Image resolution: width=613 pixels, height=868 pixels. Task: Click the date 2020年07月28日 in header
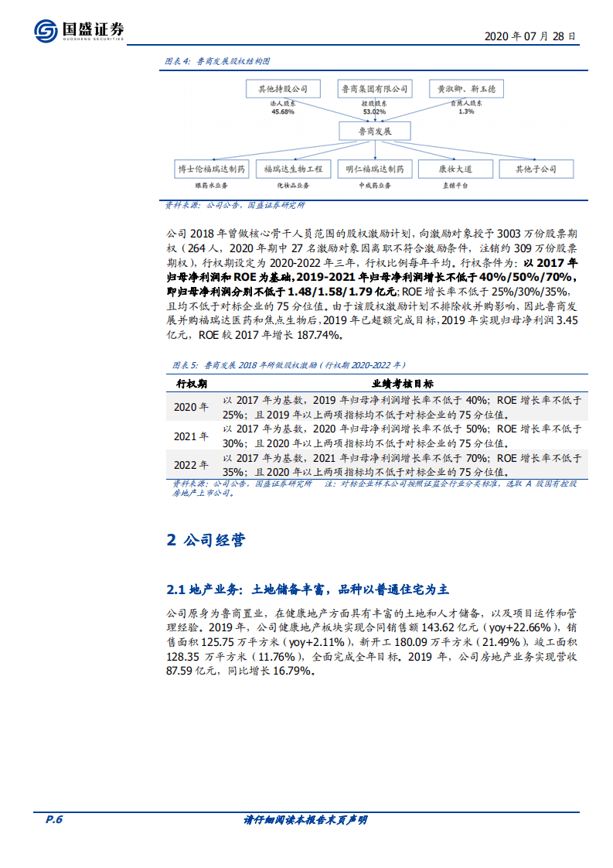coord(530,36)
